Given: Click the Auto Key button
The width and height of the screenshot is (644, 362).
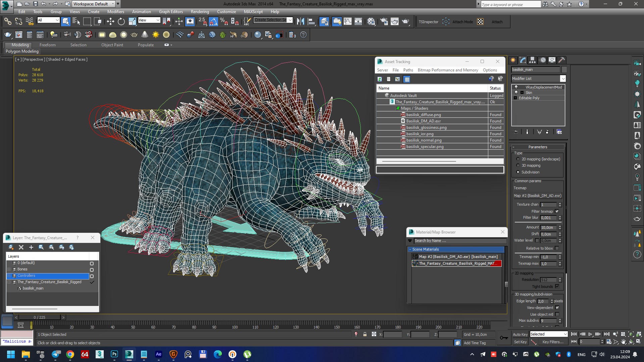Looking at the screenshot, I should coord(520,334).
